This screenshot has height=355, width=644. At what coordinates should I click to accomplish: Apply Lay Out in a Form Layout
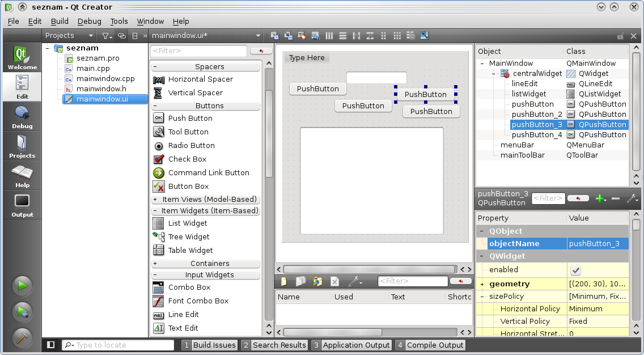coord(384,36)
